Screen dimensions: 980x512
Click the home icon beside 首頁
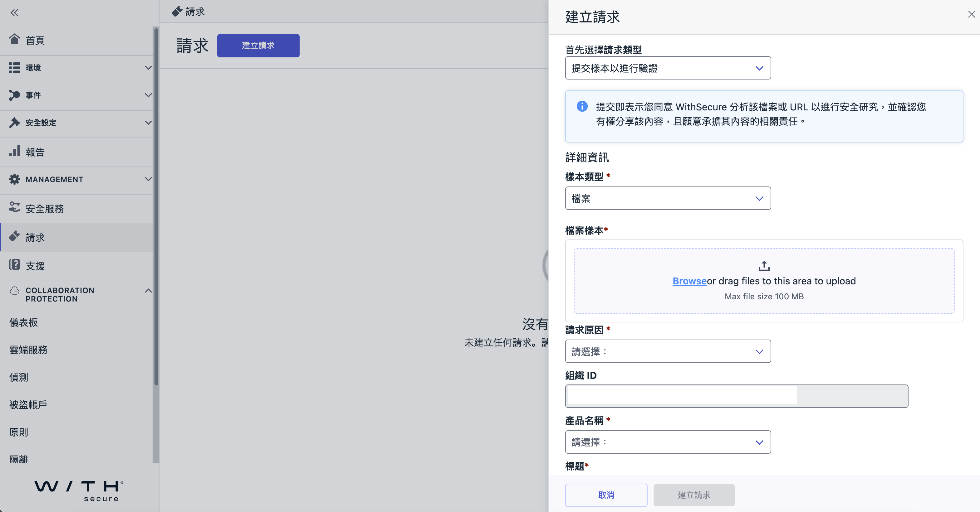coord(14,39)
